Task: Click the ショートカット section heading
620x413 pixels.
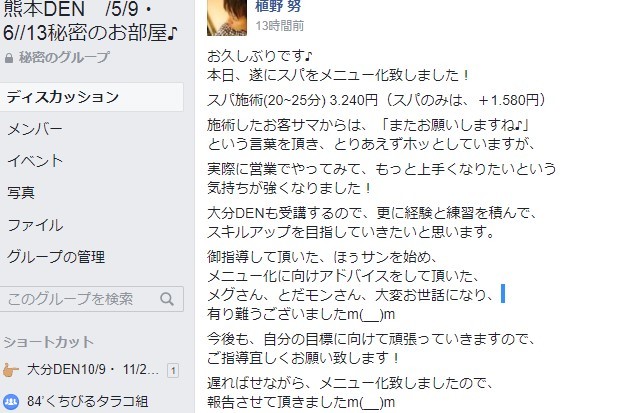Action: pyautogui.click(x=49, y=342)
